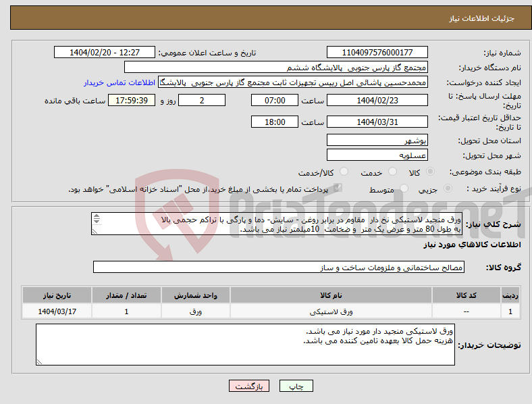
Task: Select the خدمت radio button
Action: (x=392, y=172)
